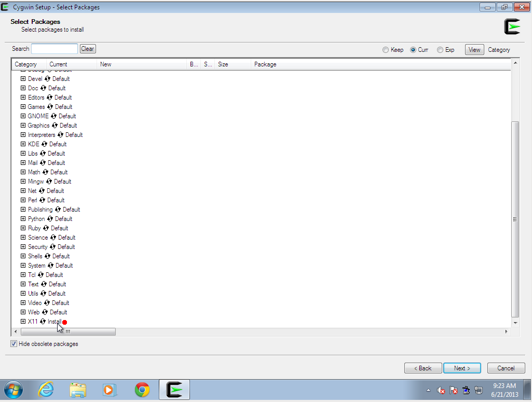Click the cycle icon next to GNOME
The width and height of the screenshot is (532, 402).
53,116
